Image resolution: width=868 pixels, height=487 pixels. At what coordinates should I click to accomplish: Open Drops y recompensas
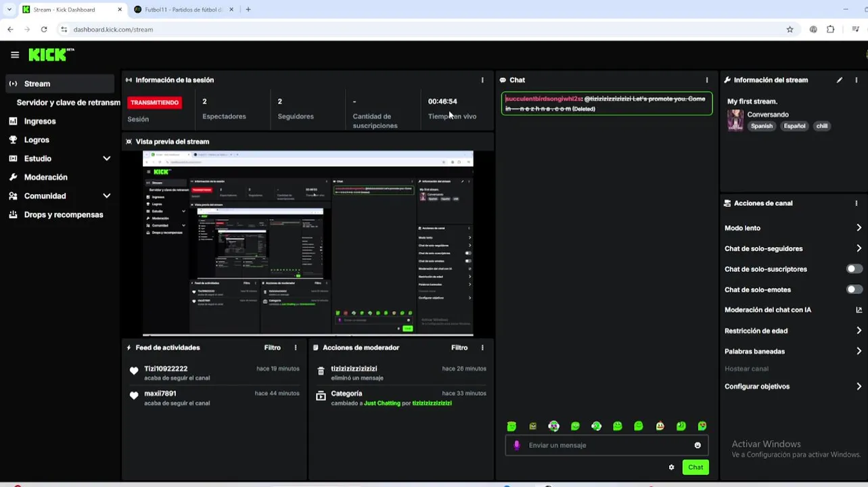(x=64, y=214)
